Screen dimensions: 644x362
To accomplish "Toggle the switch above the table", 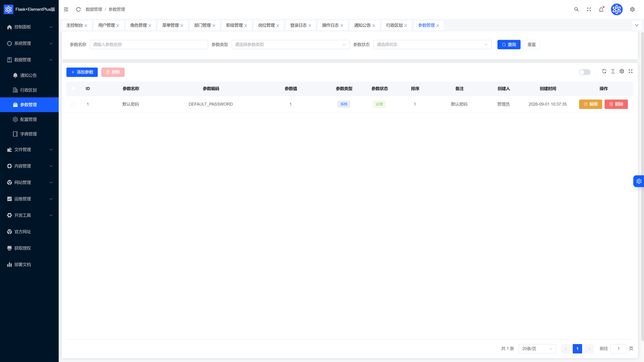I will [x=584, y=72].
